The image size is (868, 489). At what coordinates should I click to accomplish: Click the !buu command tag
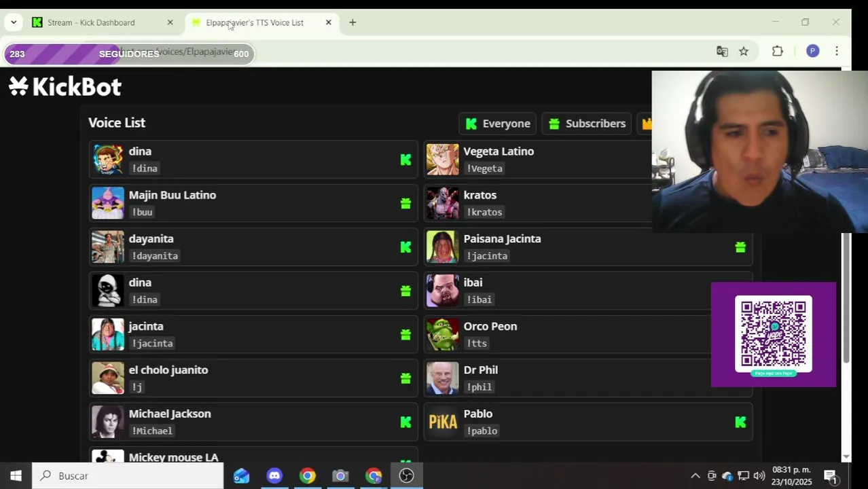142,212
